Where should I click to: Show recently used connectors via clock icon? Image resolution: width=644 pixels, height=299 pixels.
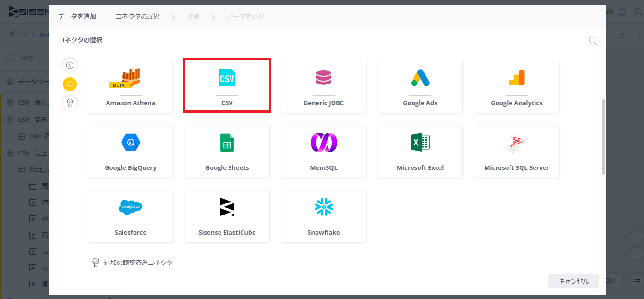tap(70, 65)
